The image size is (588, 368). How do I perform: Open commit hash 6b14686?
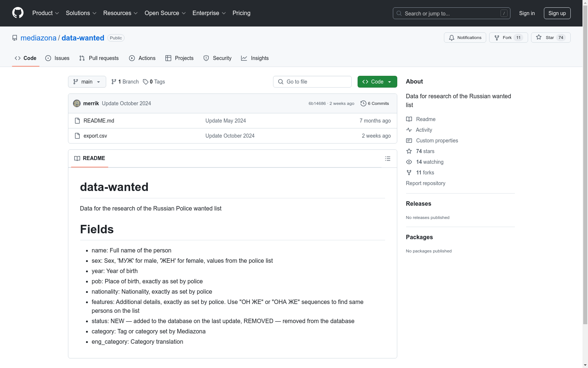pos(317,103)
